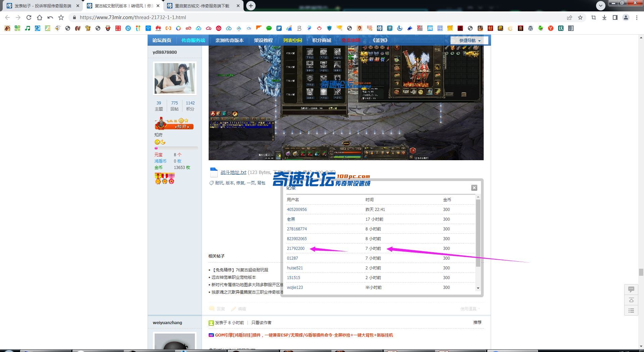Click the record list scroll-up arrow
The image size is (644, 352).
coord(478,197)
